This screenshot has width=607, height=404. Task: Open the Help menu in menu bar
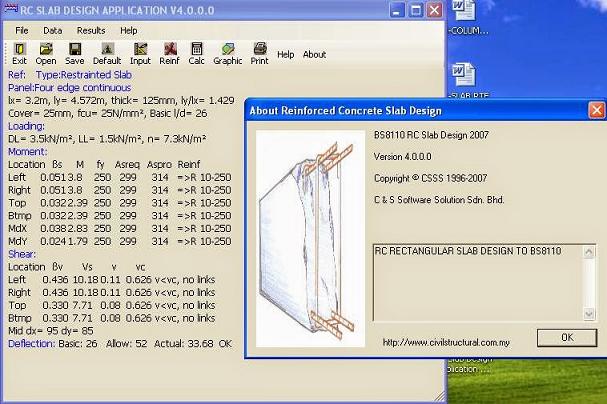tap(129, 31)
